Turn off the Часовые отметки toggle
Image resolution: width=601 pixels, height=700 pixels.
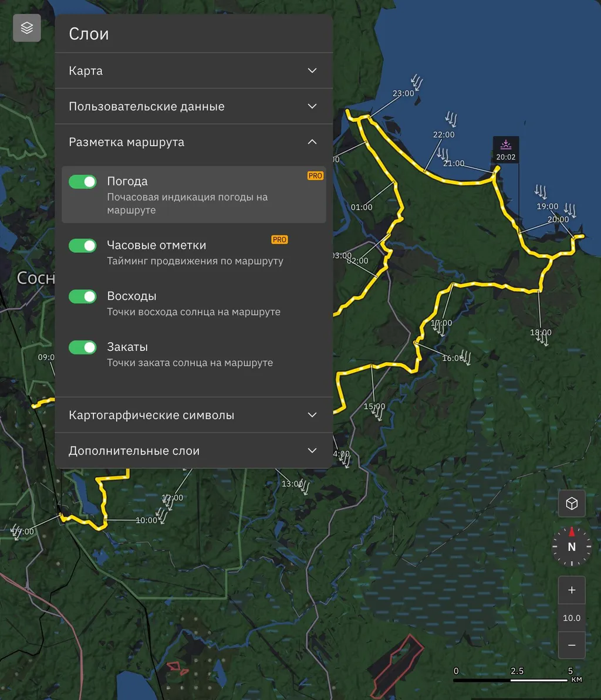click(83, 246)
